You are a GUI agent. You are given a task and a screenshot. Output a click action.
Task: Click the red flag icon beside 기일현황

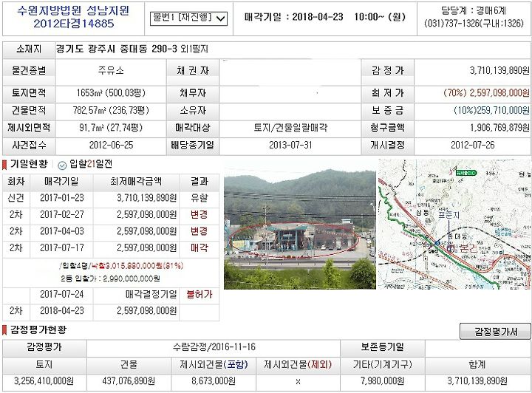(x=4, y=165)
